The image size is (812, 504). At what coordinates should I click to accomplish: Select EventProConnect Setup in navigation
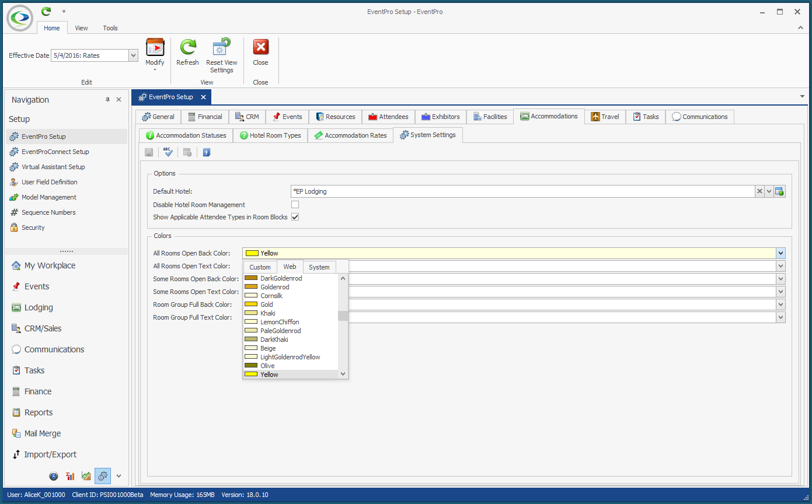pos(55,152)
